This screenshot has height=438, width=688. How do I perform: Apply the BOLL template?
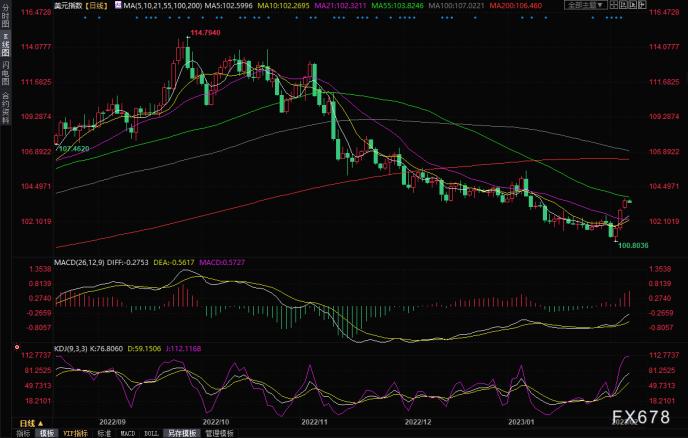coord(151,433)
